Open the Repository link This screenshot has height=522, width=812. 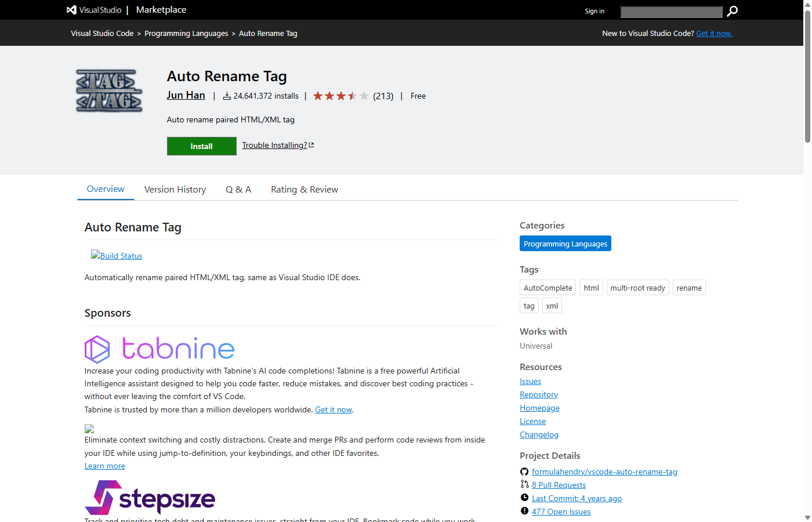[539, 394]
